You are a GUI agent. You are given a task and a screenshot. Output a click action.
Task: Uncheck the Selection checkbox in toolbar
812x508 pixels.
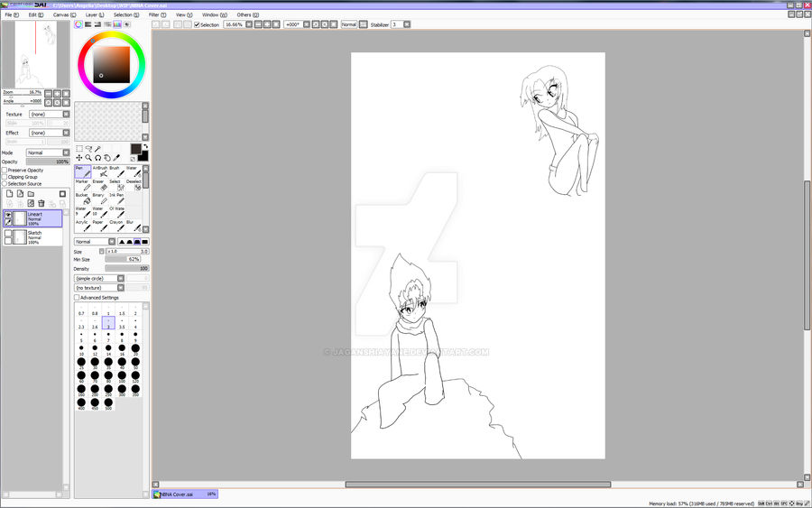point(197,24)
